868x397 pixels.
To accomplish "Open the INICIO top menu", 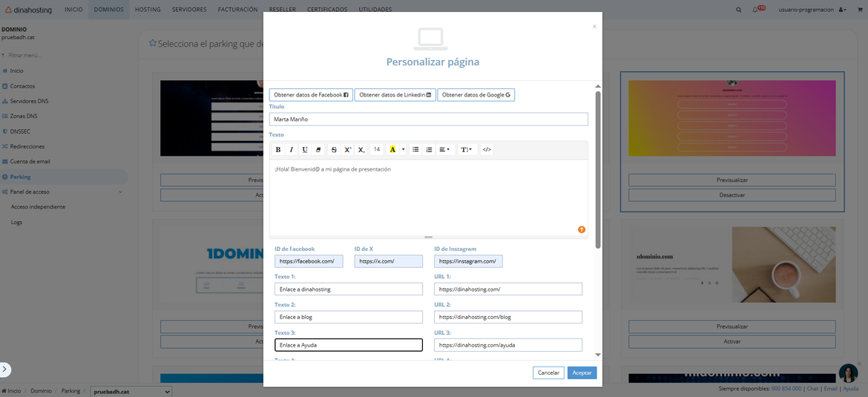I will point(73,10).
